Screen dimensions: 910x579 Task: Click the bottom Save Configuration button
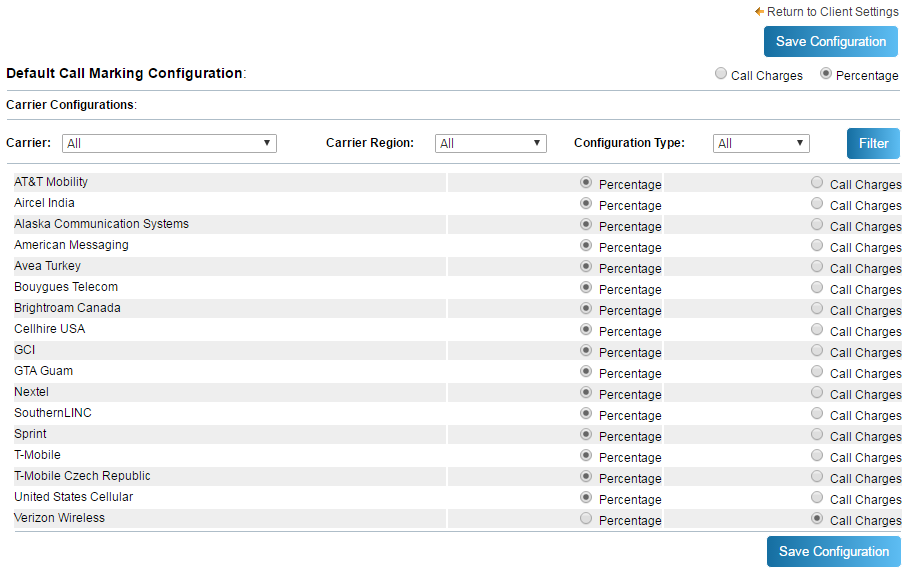pyautogui.click(x=833, y=551)
